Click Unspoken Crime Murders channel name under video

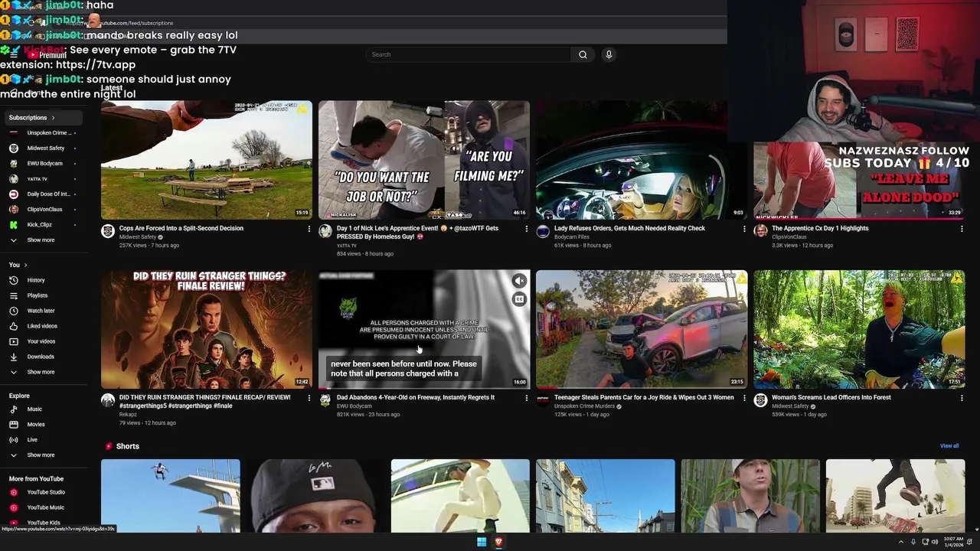[585, 406]
